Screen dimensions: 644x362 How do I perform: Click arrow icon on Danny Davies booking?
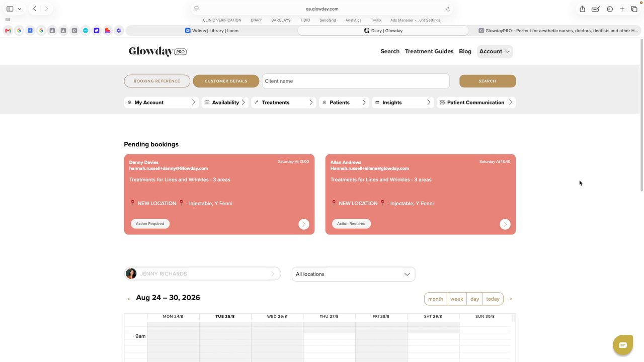point(304,224)
